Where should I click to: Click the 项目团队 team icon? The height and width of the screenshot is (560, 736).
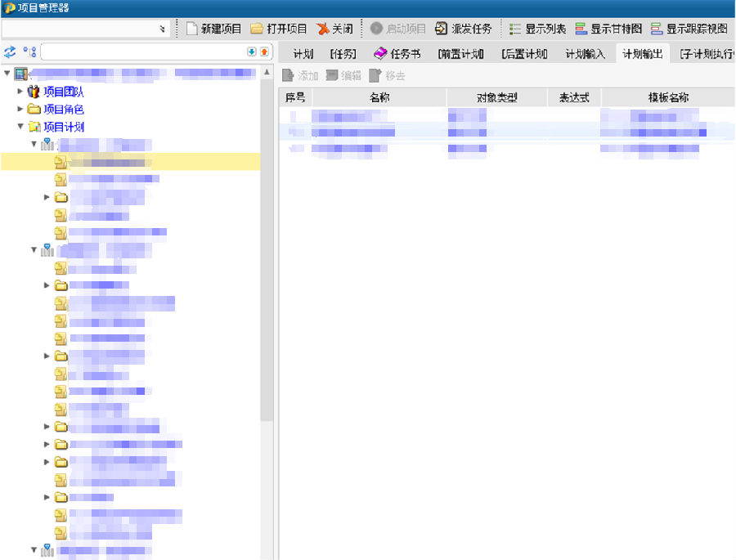tap(34, 92)
